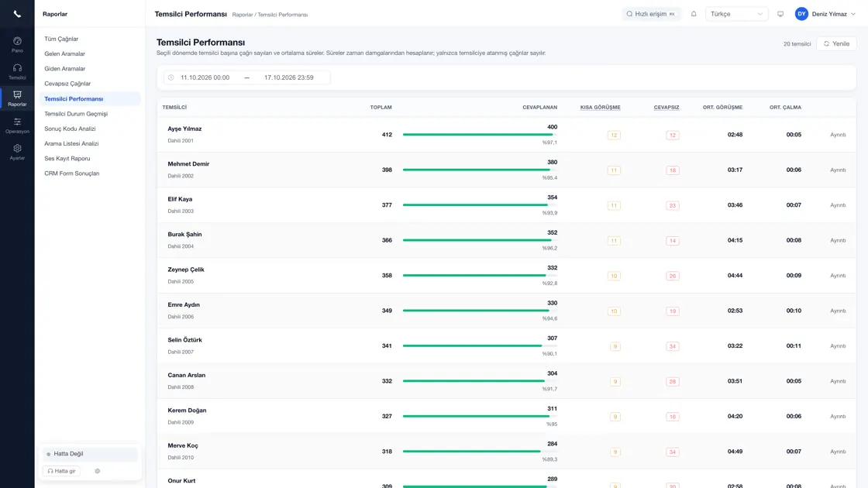Screen dimensions: 868x488
Task: Click Emre Aydın's cevapsız badge 19
Action: click(673, 311)
